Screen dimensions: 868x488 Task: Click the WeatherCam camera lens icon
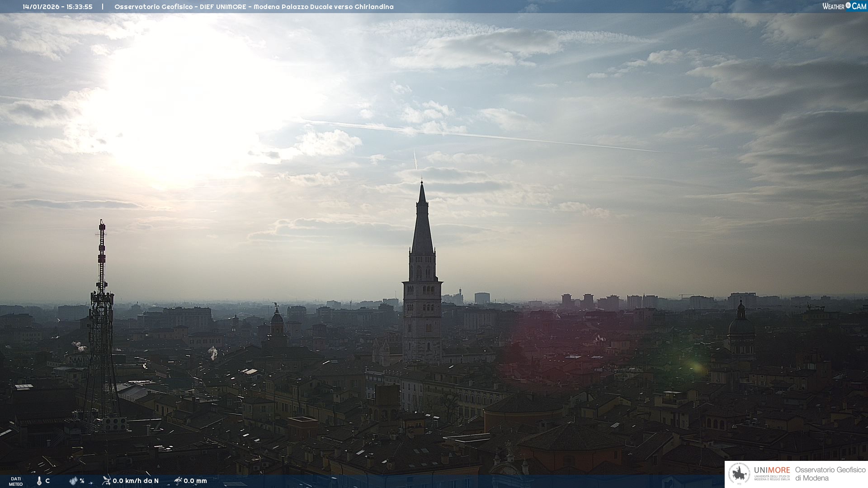coord(848,5)
